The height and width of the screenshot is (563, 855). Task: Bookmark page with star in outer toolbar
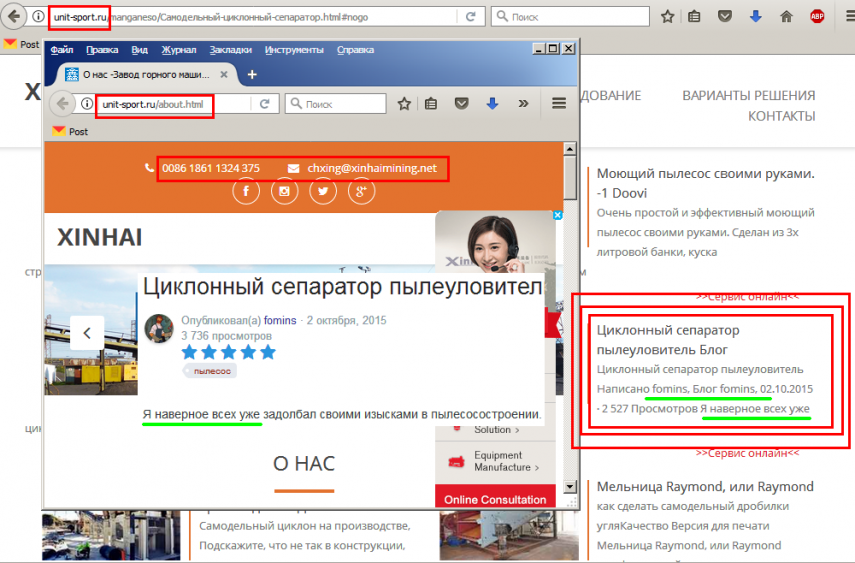(667, 17)
